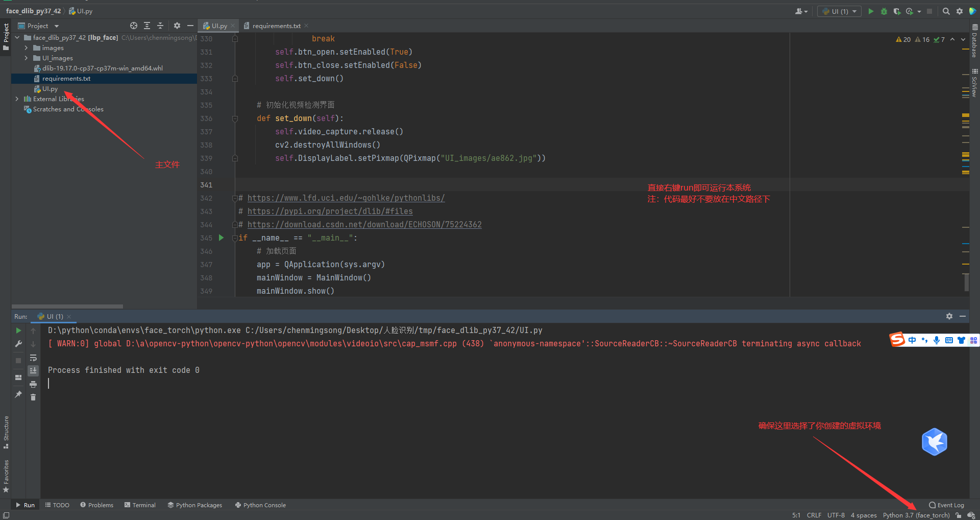Click the green Run button in top toolbar

tap(871, 11)
